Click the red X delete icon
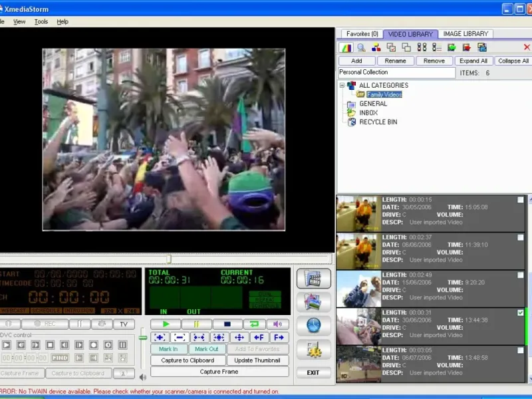The width and height of the screenshot is (532, 399). tap(527, 47)
